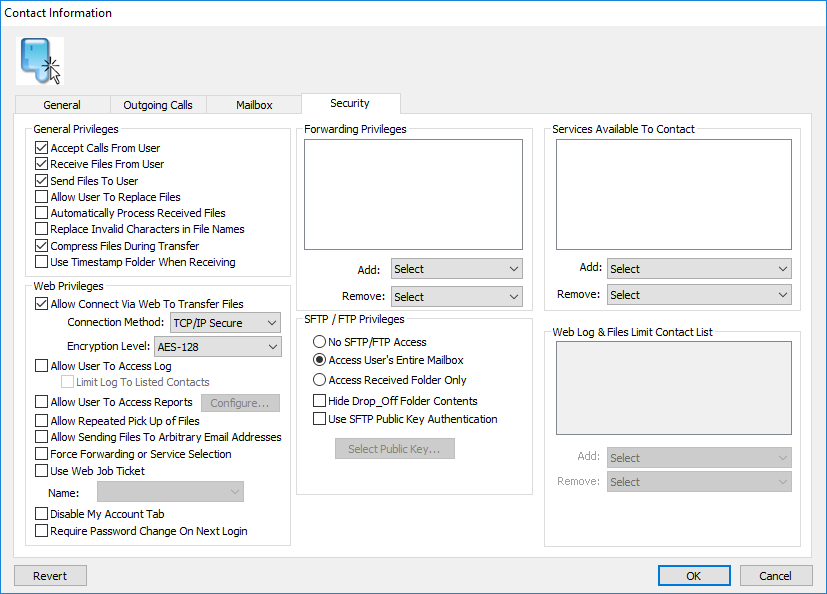Check Use Timestamp Folder When Receiving

[x=41, y=262]
